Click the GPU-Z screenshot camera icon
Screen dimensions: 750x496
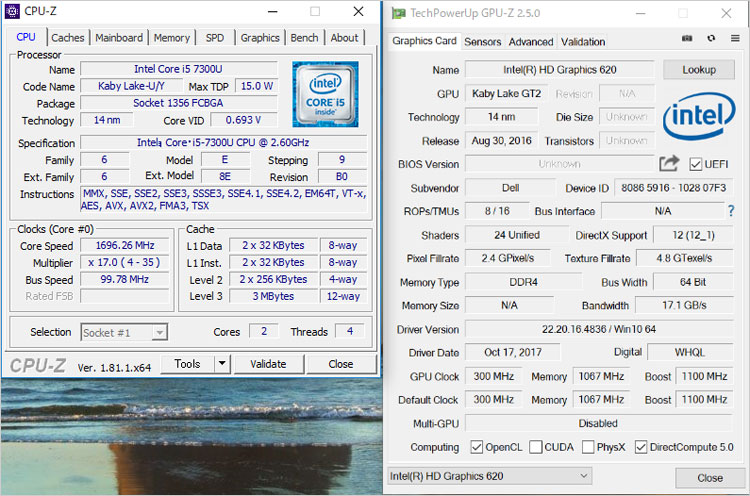(x=687, y=38)
